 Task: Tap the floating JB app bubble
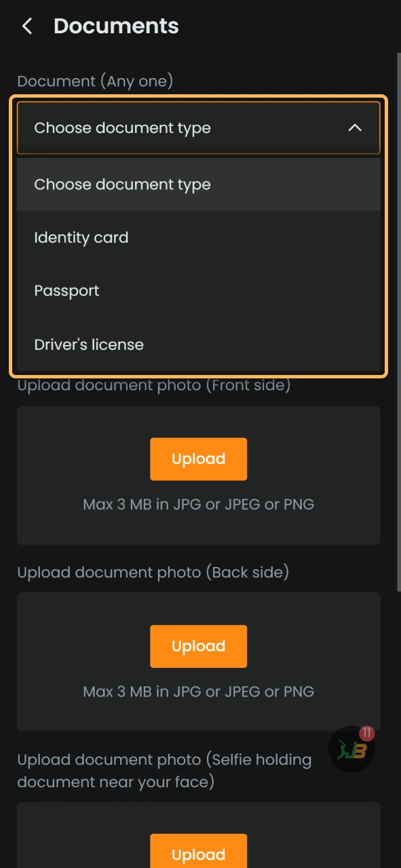pyautogui.click(x=351, y=749)
